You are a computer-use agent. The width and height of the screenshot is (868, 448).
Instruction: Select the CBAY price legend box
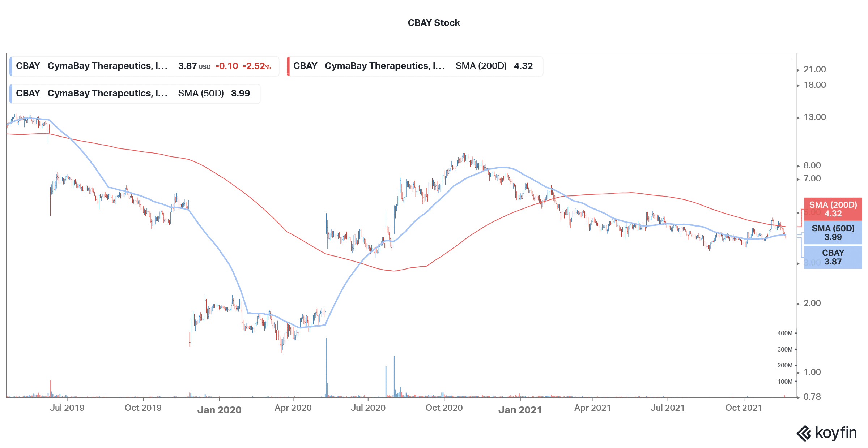[144, 66]
